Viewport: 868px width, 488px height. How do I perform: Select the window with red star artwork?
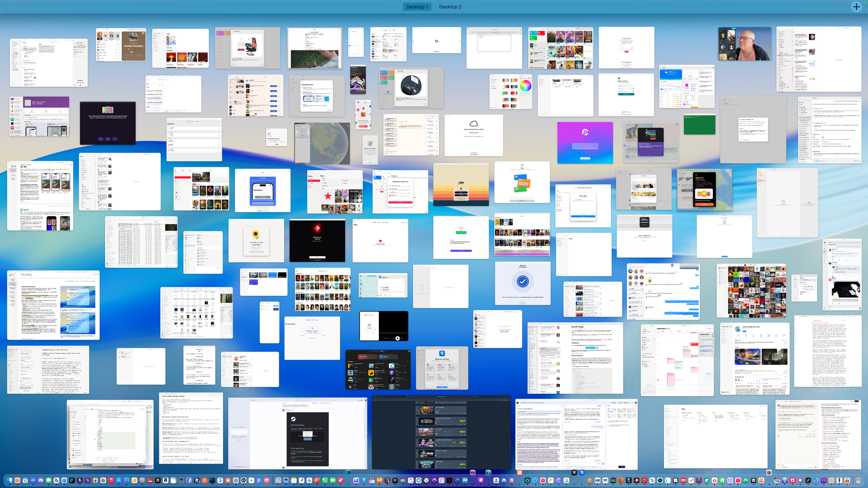point(335,192)
